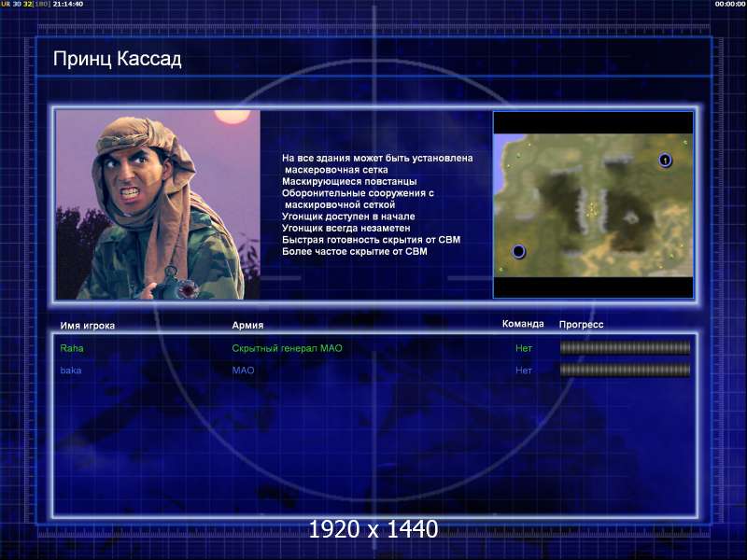747x560 pixels.
Task: Click army label МАО in baka's row
Action: 243,370
